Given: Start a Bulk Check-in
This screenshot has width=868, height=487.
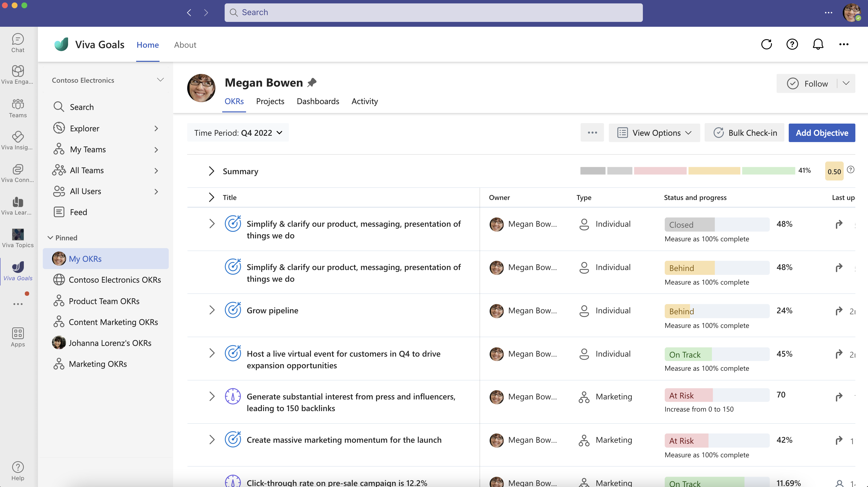Looking at the screenshot, I should coord(744,132).
